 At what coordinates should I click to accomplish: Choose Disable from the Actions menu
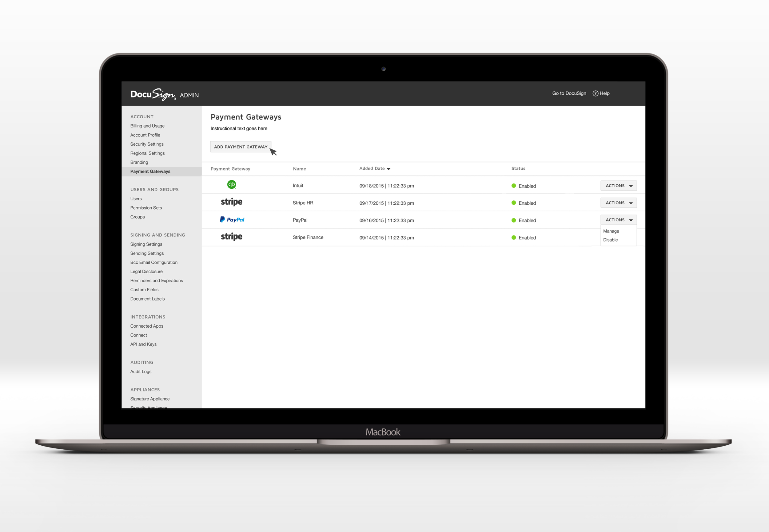(x=611, y=240)
